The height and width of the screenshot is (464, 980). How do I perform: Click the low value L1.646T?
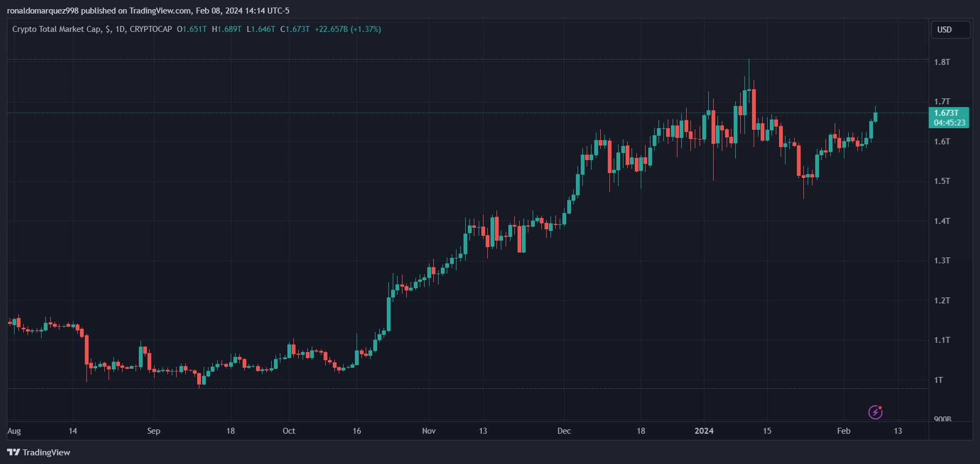pos(261,29)
